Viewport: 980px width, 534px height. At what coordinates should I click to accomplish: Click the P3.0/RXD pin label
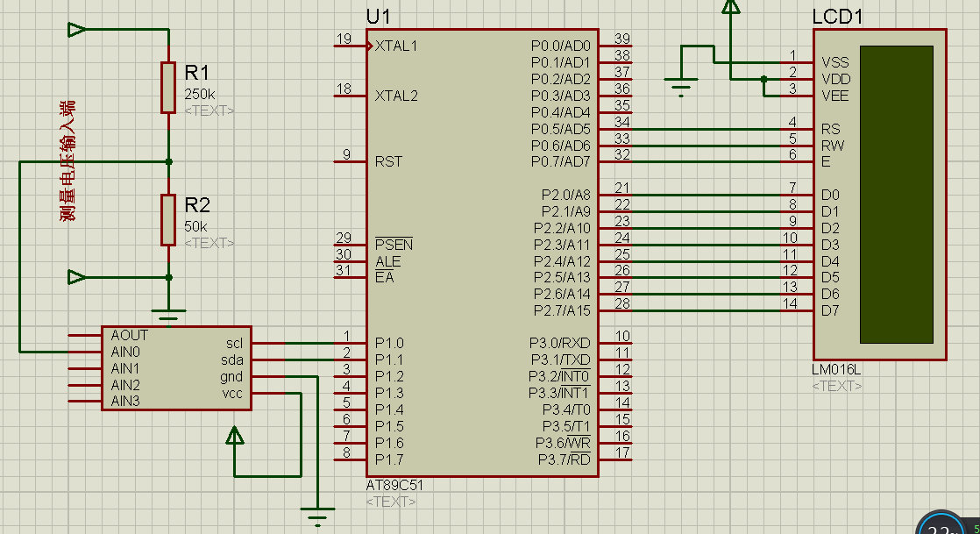point(560,344)
